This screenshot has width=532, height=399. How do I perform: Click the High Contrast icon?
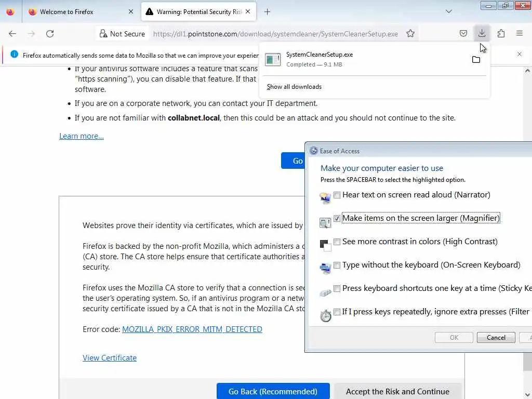coord(325,245)
